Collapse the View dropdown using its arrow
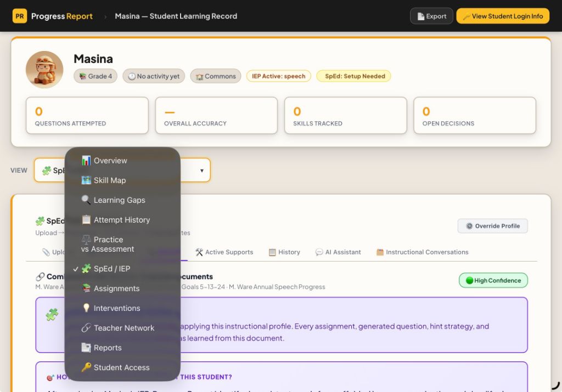Screen dimensions: 562x392 click(202, 171)
